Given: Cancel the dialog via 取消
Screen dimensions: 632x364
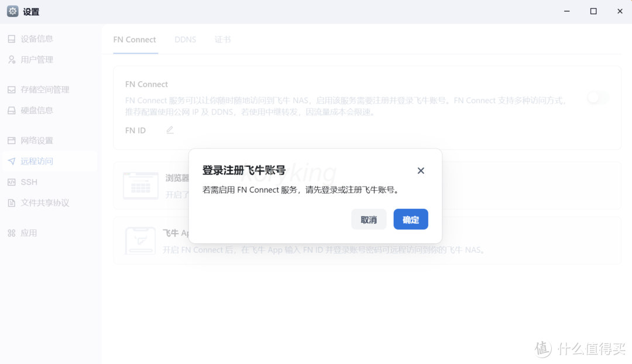Looking at the screenshot, I should coord(369,219).
